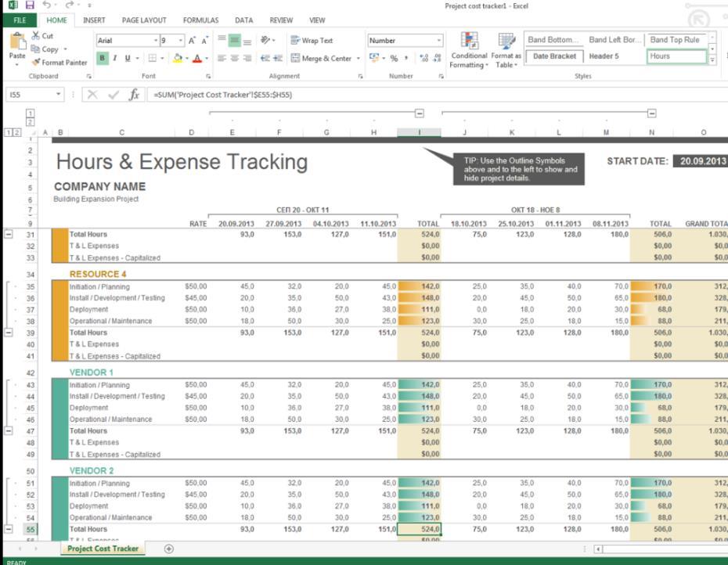The width and height of the screenshot is (728, 565).
Task: Switch to the INSERT tab
Action: click(x=94, y=20)
